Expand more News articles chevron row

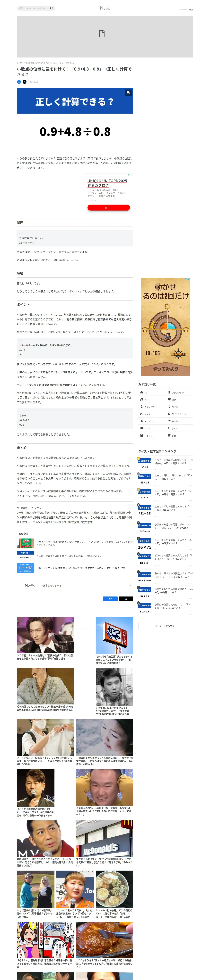click(75, 586)
